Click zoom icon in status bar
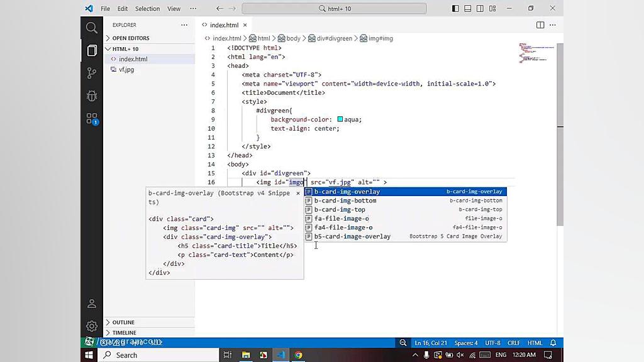 point(403,343)
